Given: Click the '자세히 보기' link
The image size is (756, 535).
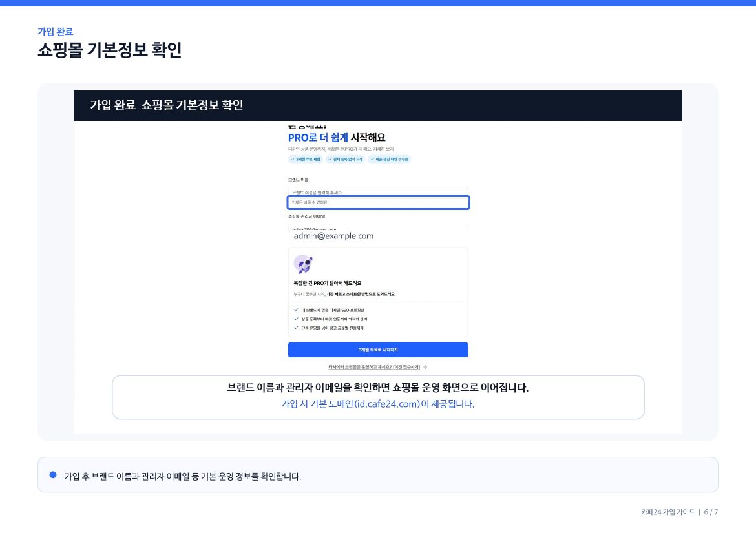Looking at the screenshot, I should pyautogui.click(x=383, y=149).
